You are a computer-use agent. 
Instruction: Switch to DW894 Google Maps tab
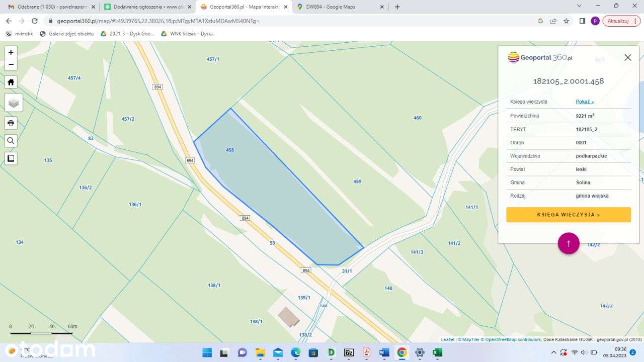point(340,7)
